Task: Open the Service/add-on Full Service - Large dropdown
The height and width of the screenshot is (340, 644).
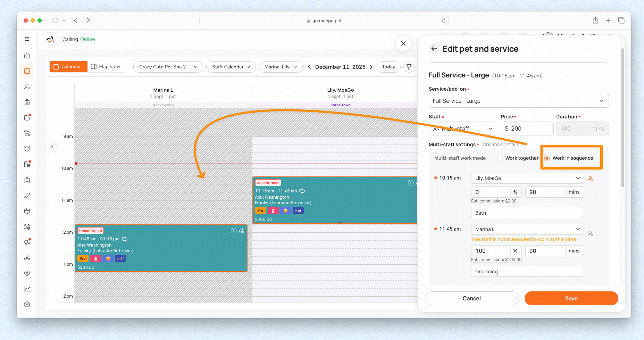Action: (519, 101)
